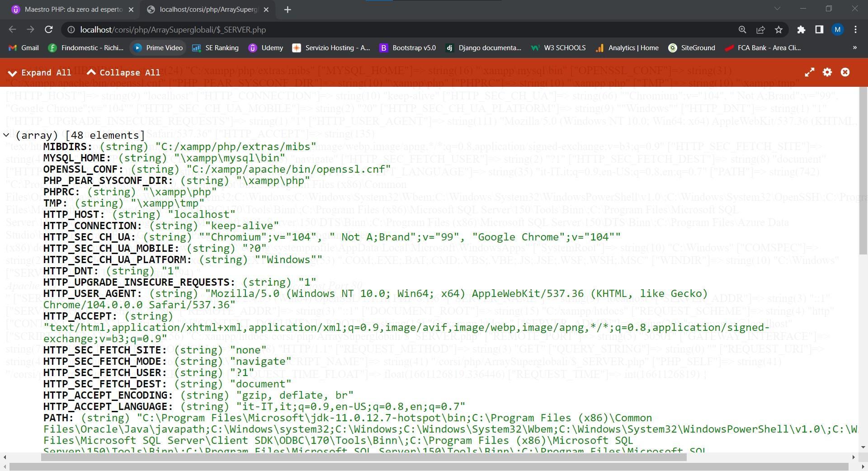The height and width of the screenshot is (471, 868).
Task: Close the Maestro PHP tab
Action: point(131,9)
